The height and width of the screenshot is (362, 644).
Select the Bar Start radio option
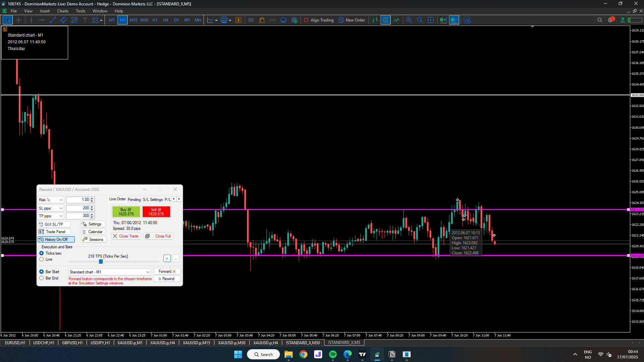coord(42,272)
